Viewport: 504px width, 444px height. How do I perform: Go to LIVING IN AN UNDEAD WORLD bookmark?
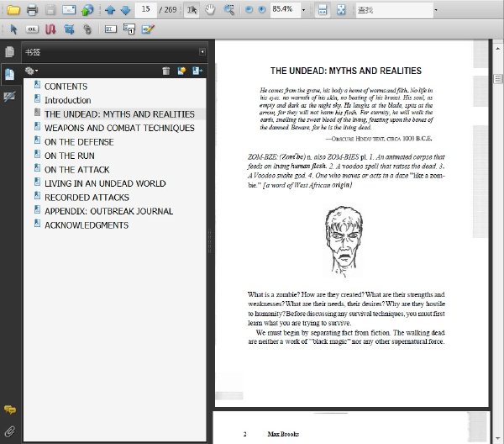(x=105, y=183)
